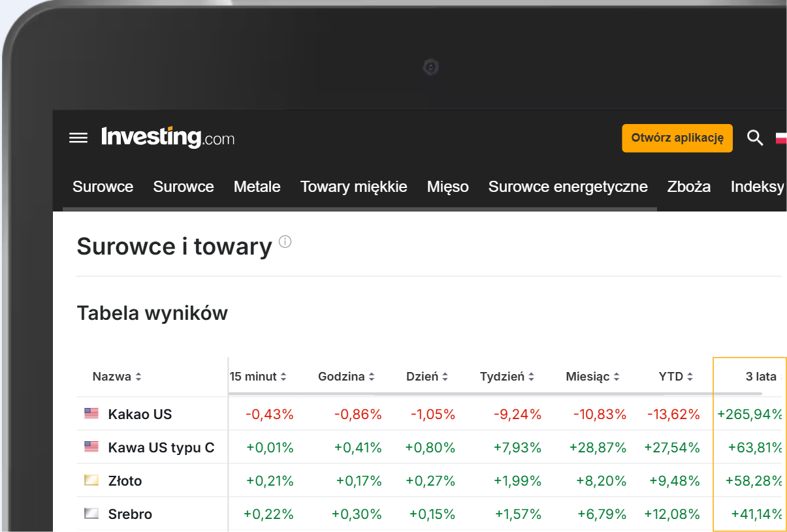Sort by the 15 minut column
Screen dimensions: 787x532
tap(257, 377)
